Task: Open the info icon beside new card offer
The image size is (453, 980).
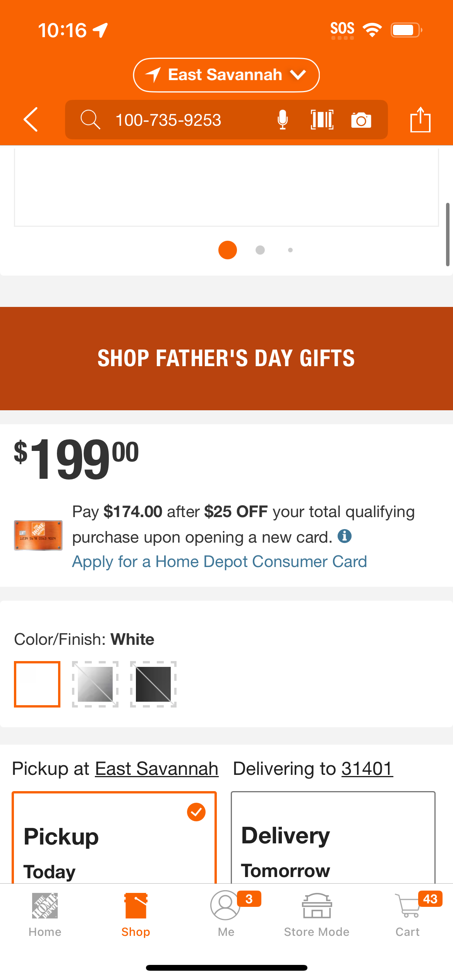Action: [345, 536]
